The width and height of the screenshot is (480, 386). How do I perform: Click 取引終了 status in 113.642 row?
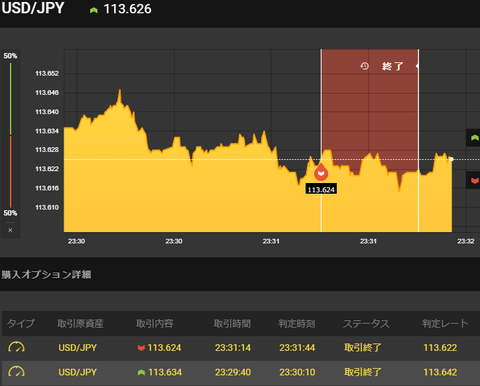click(363, 372)
